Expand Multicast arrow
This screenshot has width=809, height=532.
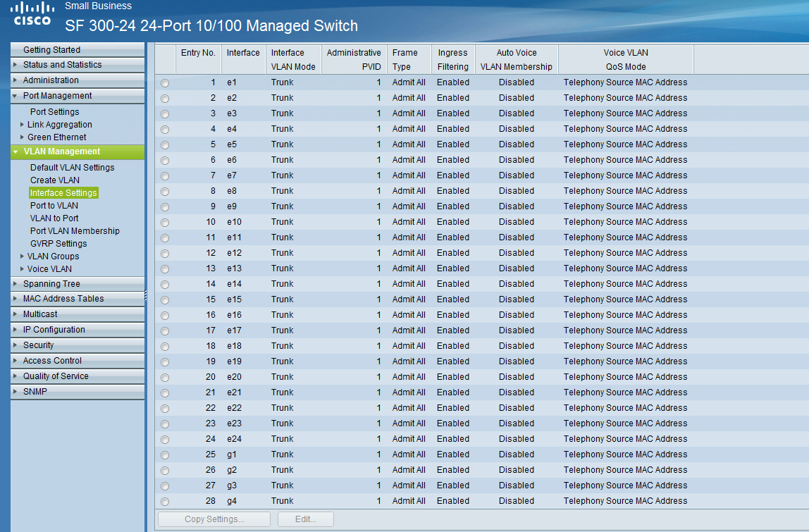click(x=15, y=314)
